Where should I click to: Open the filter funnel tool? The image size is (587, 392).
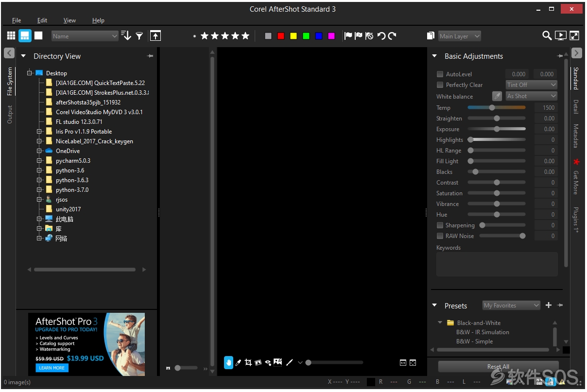(x=139, y=35)
